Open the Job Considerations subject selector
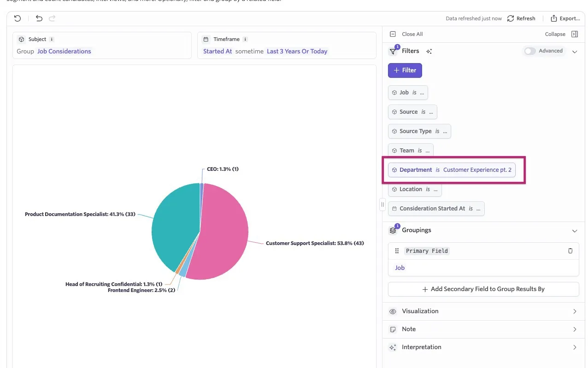 tap(64, 51)
